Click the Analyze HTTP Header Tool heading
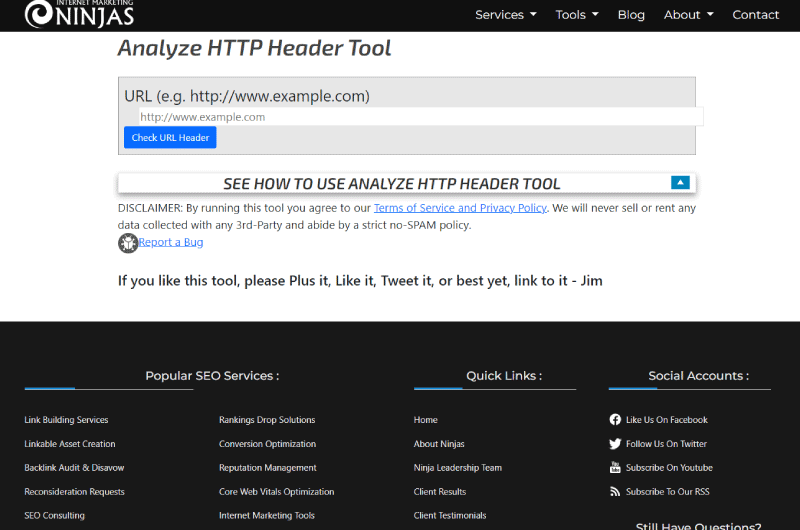This screenshot has height=530, width=800. [x=254, y=48]
